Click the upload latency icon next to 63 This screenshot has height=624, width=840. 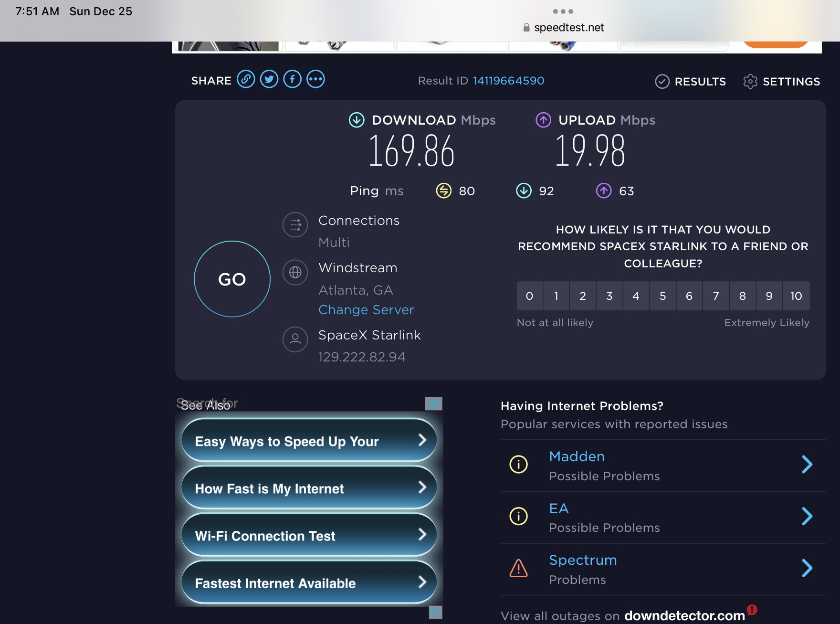[x=604, y=190]
